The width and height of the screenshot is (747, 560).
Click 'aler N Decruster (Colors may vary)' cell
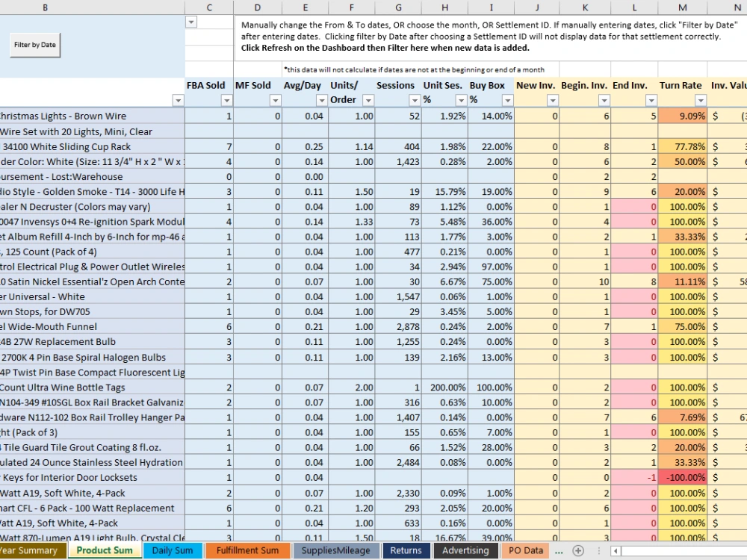[x=93, y=207]
